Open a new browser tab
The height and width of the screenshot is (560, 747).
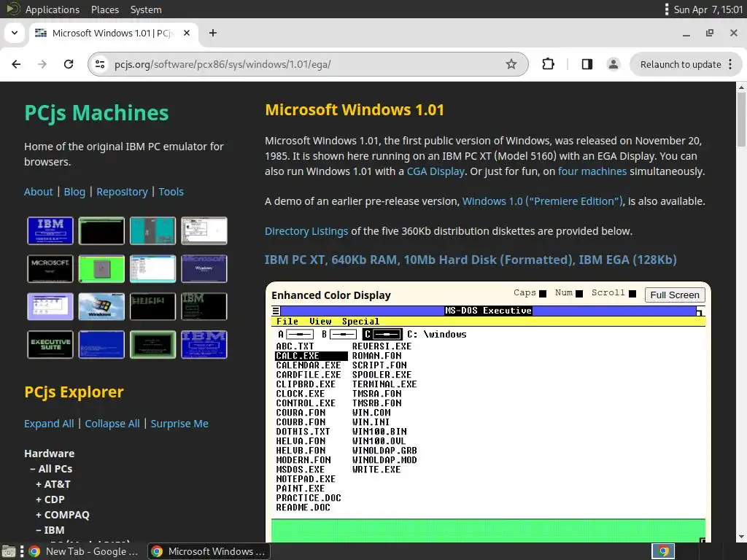pyautogui.click(x=213, y=33)
